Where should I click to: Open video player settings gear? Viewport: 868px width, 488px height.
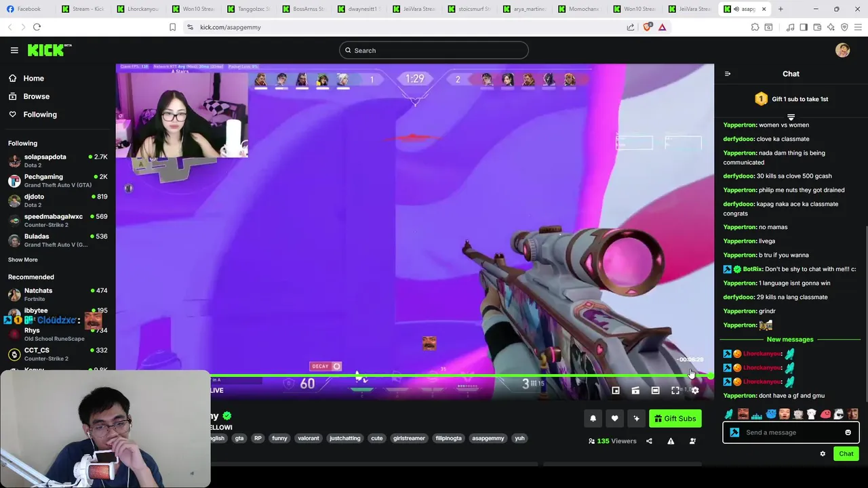[x=695, y=390]
